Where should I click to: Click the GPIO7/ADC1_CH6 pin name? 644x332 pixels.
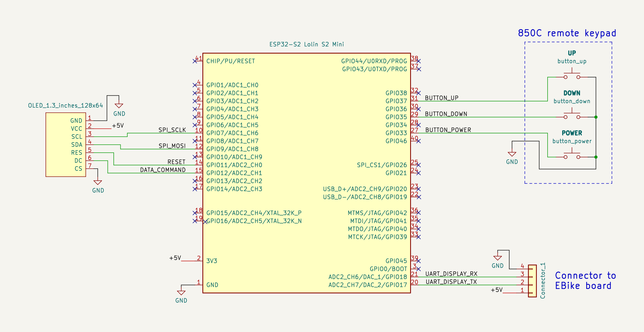point(232,133)
